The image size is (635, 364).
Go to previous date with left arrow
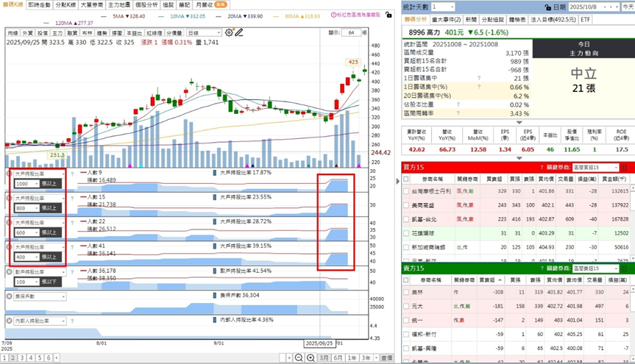(610, 7)
